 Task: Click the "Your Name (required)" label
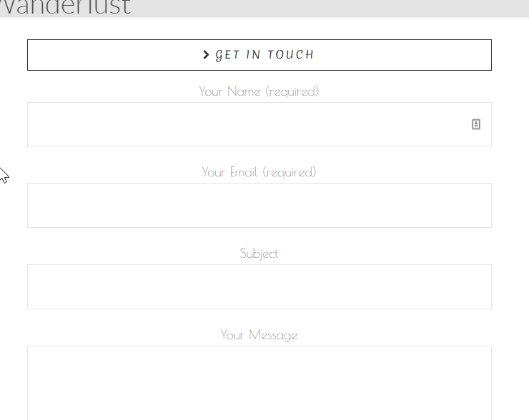point(259,91)
